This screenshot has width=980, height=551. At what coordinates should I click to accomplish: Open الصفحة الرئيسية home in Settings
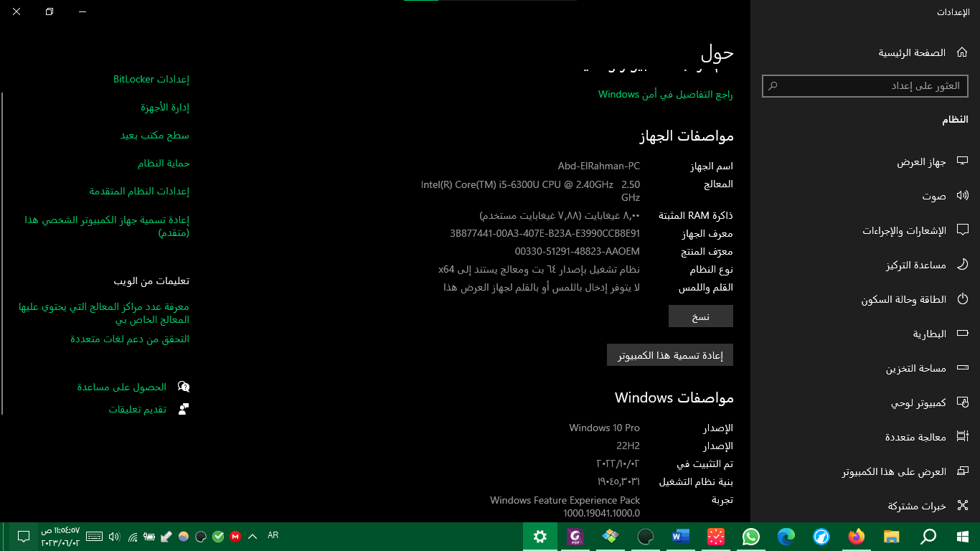point(924,52)
